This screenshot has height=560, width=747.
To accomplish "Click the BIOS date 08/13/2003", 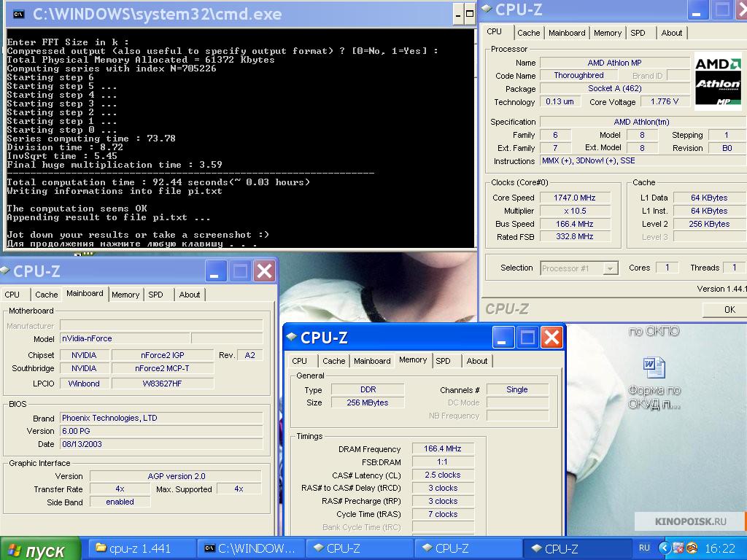I will coord(161,444).
